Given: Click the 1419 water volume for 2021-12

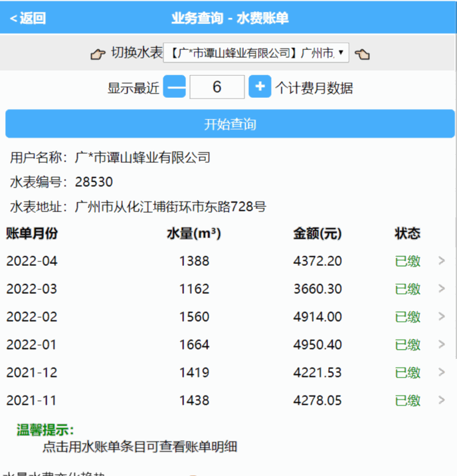Looking at the screenshot, I should pyautogui.click(x=194, y=373).
